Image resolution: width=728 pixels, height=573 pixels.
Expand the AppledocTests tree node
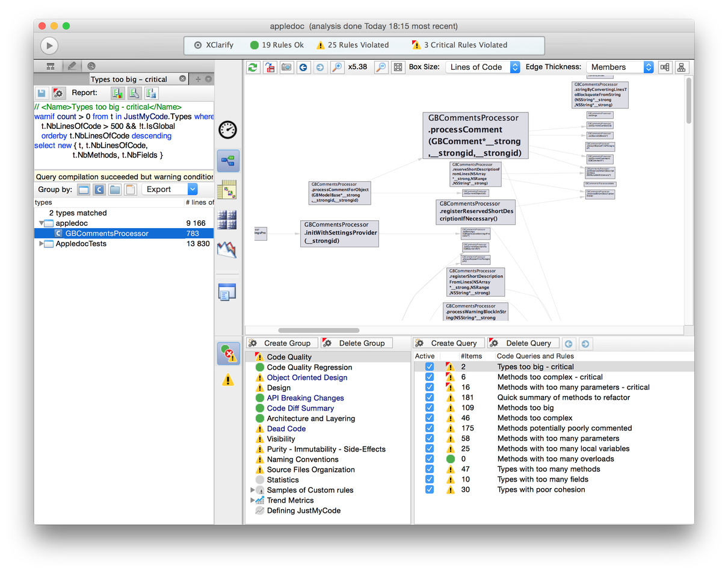42,244
